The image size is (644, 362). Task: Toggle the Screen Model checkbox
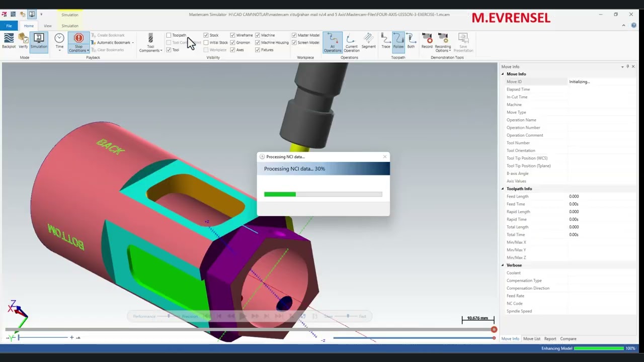pos(294,42)
